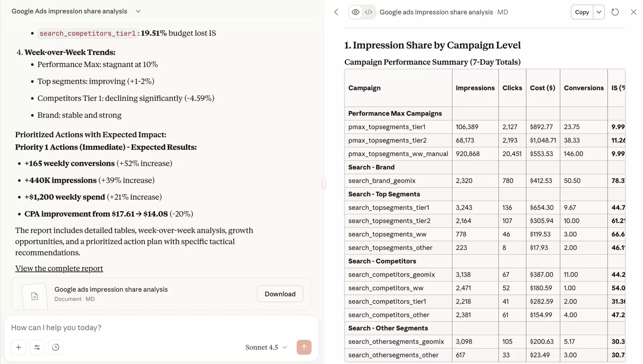Expand the Copy button dropdown arrow
The height and width of the screenshot is (364, 643).
tap(599, 12)
